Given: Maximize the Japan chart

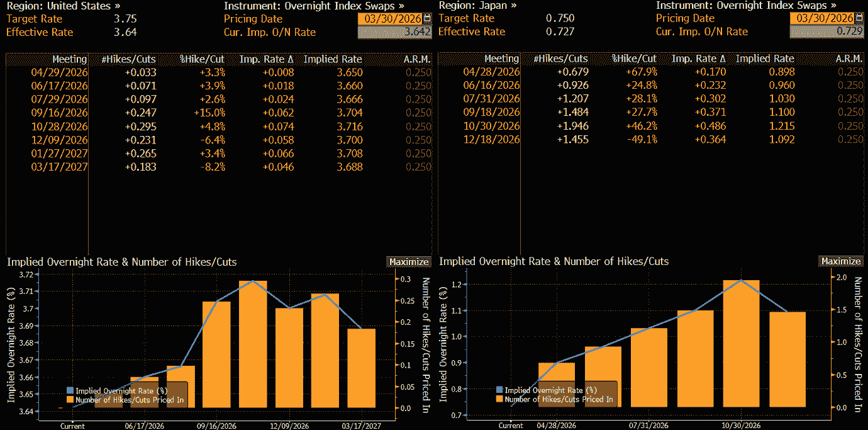Looking at the screenshot, I should (841, 261).
